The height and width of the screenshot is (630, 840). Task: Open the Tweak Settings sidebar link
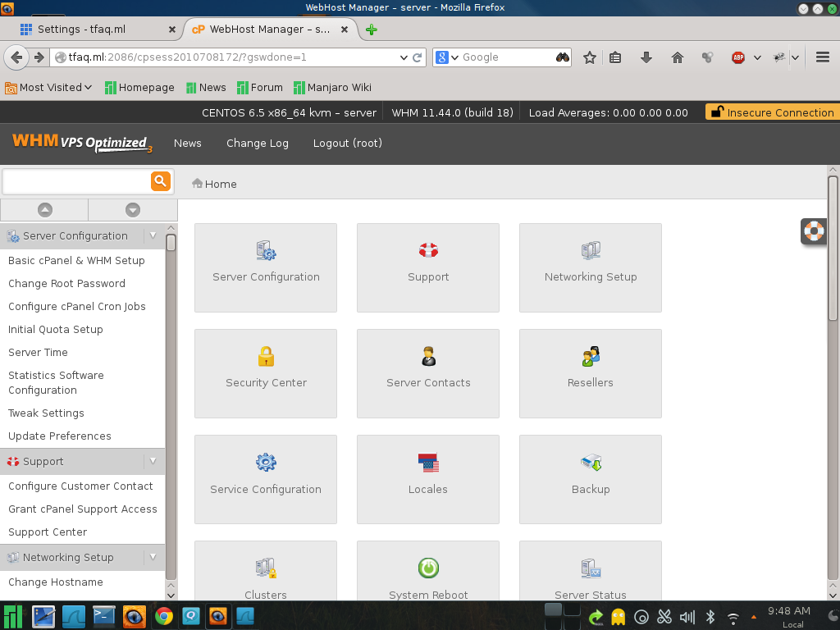pyautogui.click(x=46, y=413)
